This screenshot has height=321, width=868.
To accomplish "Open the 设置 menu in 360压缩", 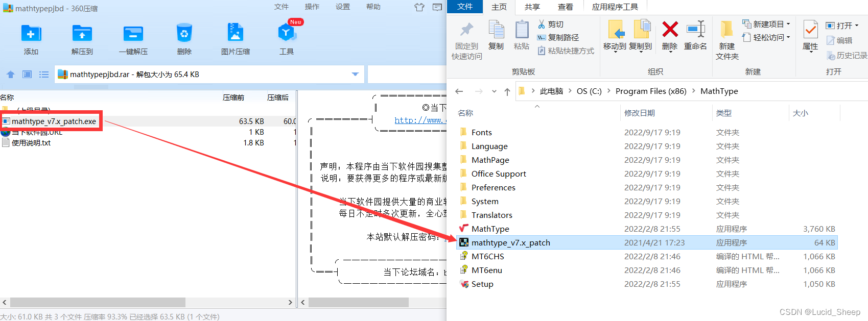I will [x=343, y=7].
